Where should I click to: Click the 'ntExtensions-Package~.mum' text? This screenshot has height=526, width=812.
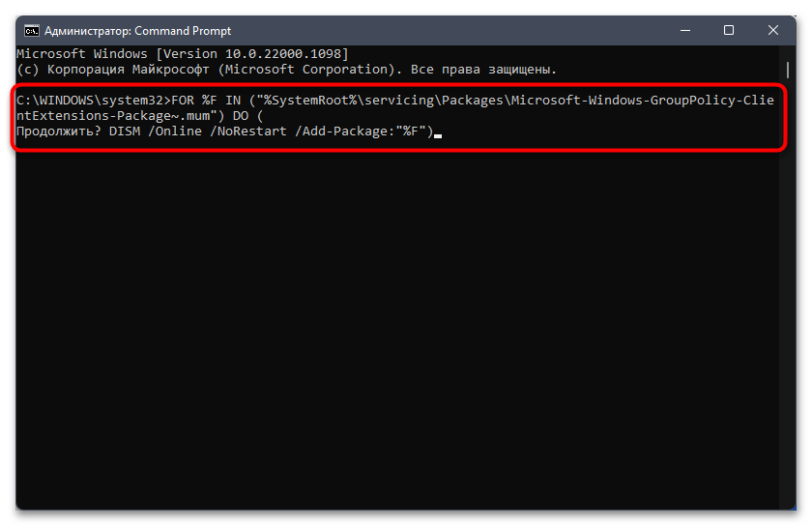pyautogui.click(x=113, y=116)
